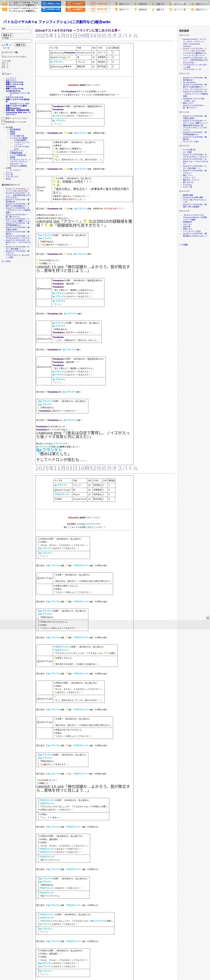Open 直轄バトルロイヤル(無印) menu link
This screenshot has width=210, height=980.
(x=16, y=106)
